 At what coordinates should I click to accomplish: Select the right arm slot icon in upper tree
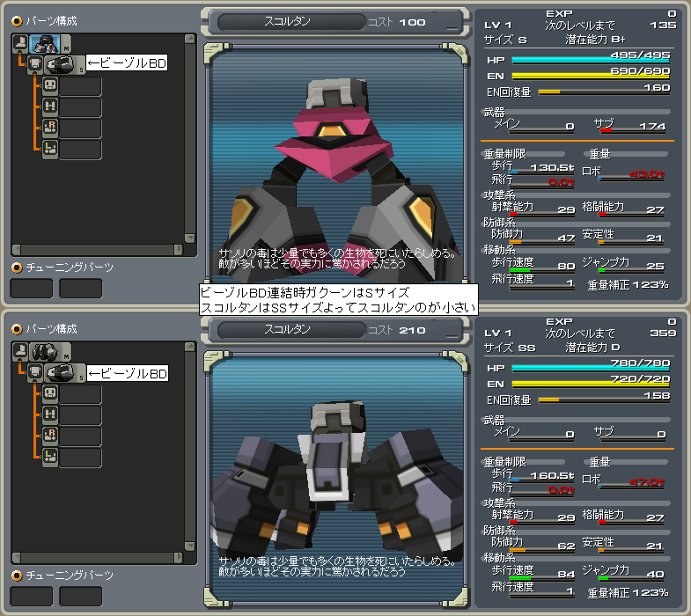click(x=50, y=128)
